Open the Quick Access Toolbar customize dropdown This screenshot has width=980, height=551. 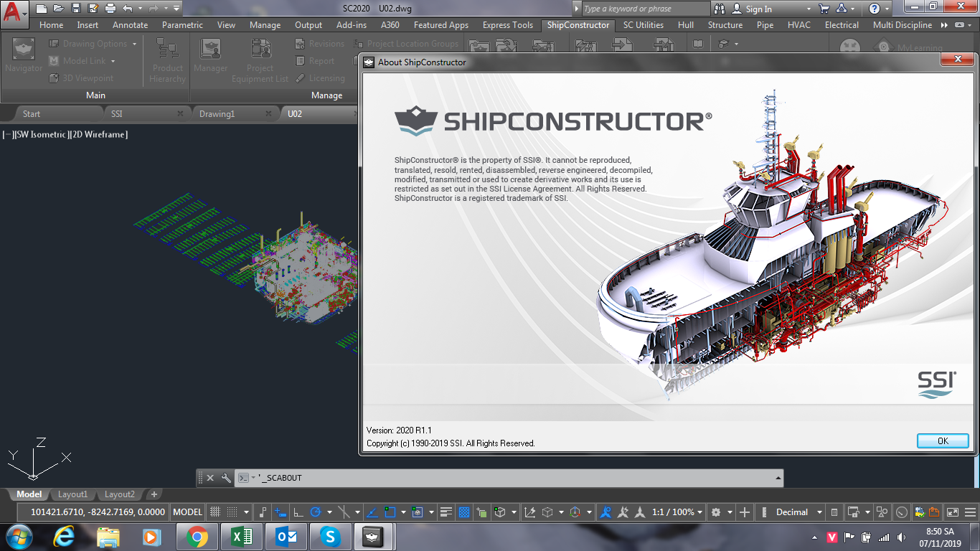[176, 9]
